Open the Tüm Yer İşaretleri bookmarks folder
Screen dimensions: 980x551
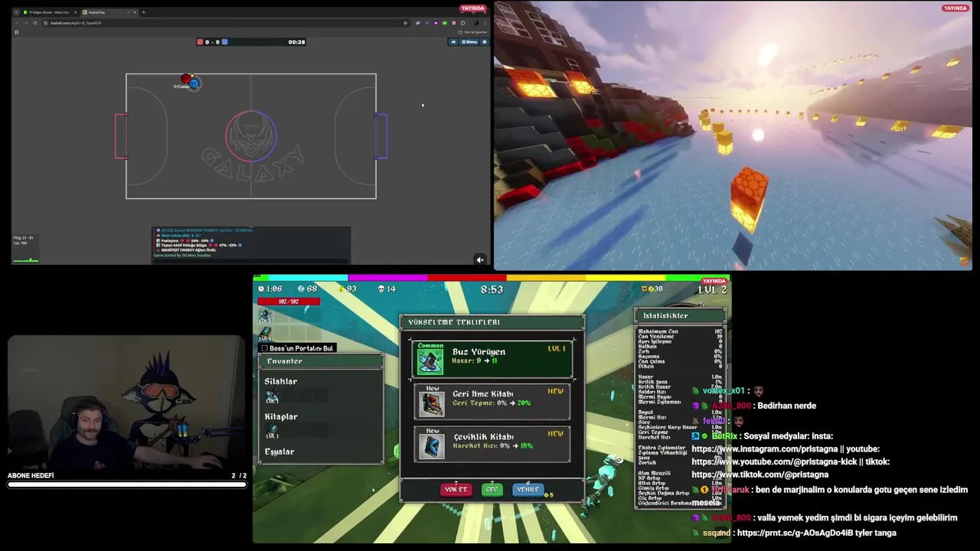point(472,32)
